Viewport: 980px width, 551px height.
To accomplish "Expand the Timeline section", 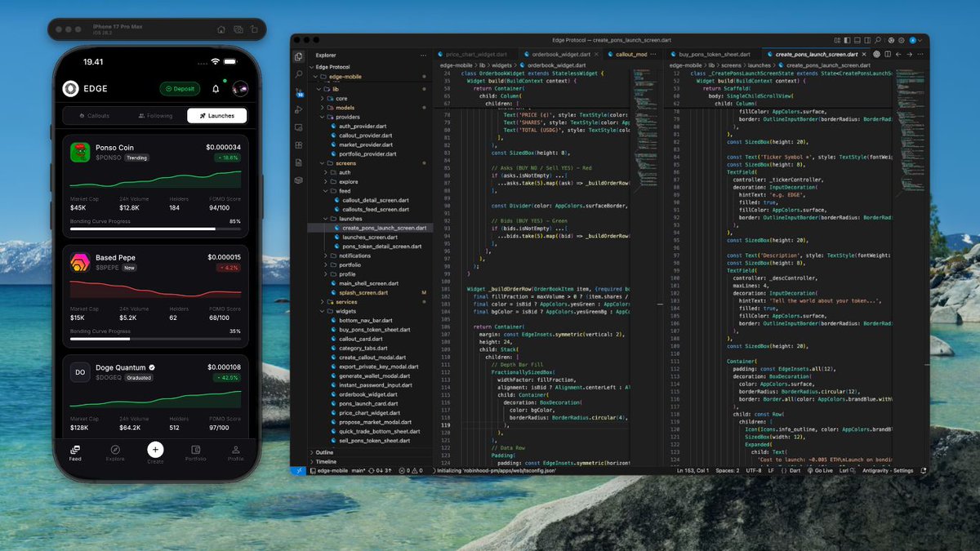I will 369,462.
